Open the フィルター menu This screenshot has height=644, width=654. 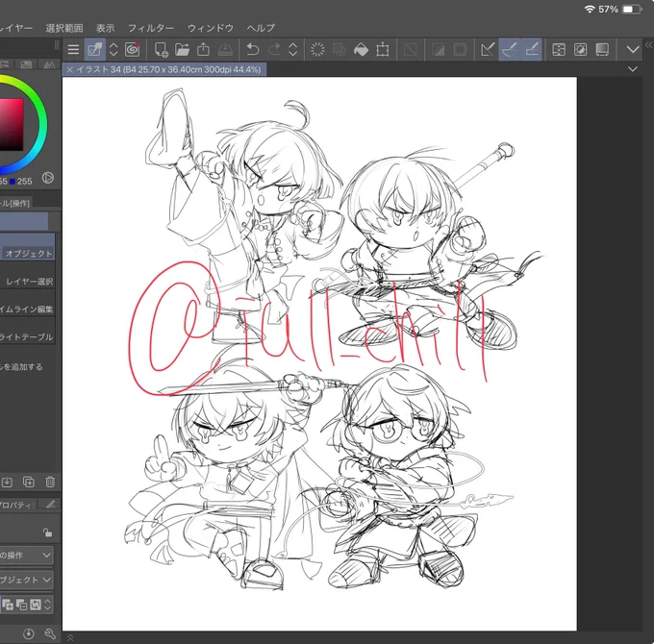[x=151, y=28]
